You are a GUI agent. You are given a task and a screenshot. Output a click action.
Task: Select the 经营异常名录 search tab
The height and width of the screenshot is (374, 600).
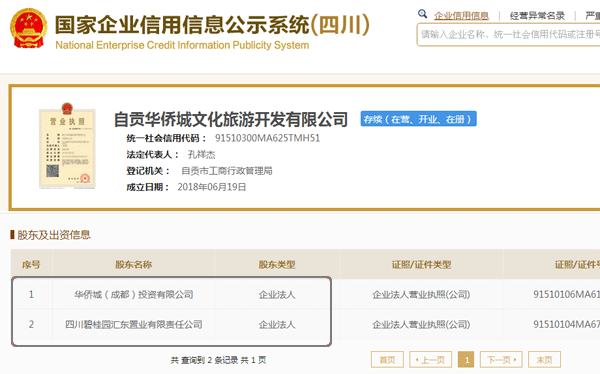[x=537, y=16]
